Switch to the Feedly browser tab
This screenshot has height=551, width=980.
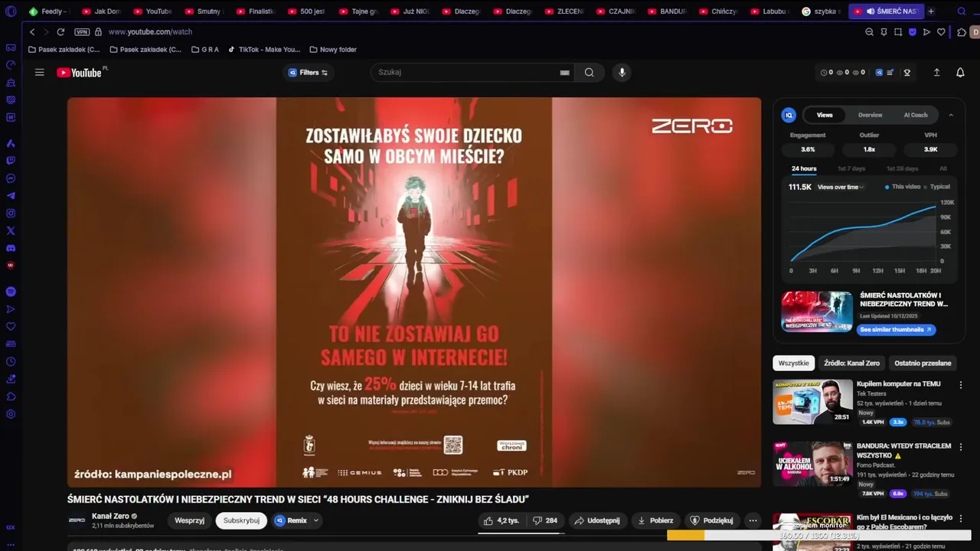[x=49, y=11]
